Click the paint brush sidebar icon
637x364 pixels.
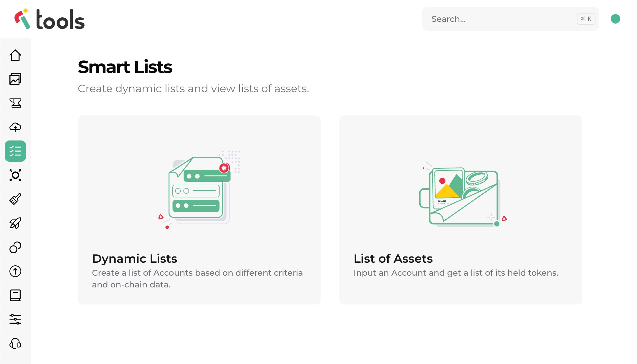[15, 199]
